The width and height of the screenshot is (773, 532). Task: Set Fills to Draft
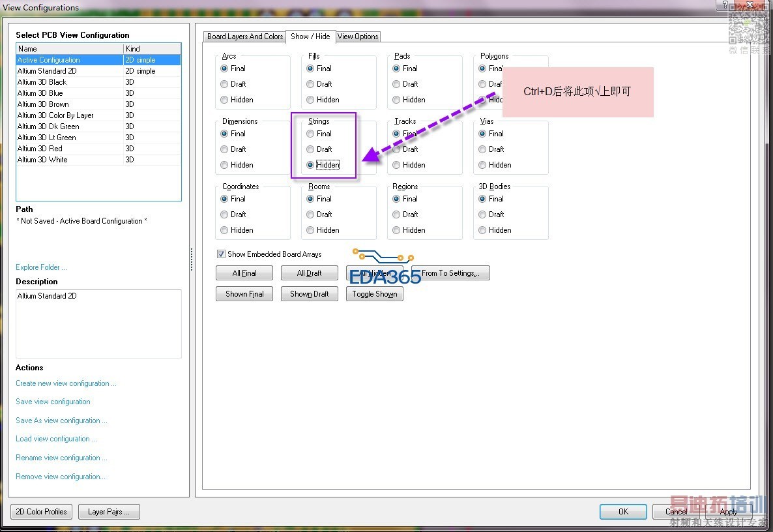pyautogui.click(x=310, y=84)
